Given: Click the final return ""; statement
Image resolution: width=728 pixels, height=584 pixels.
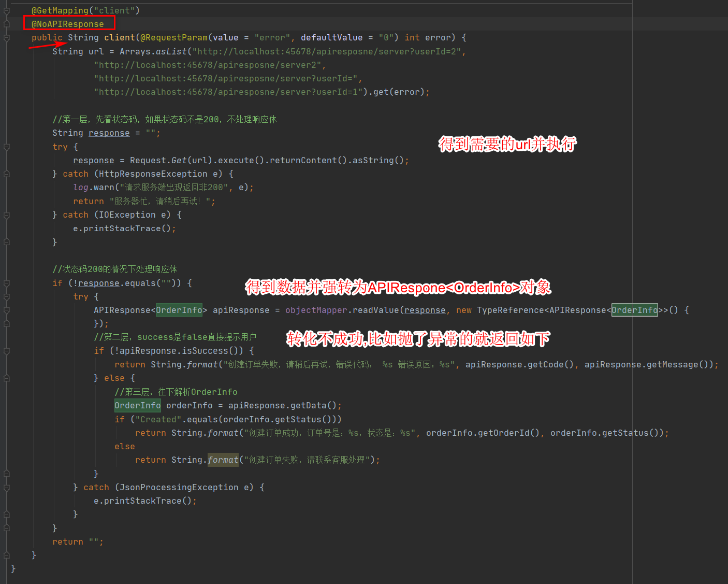Looking at the screenshot, I should [x=78, y=542].
